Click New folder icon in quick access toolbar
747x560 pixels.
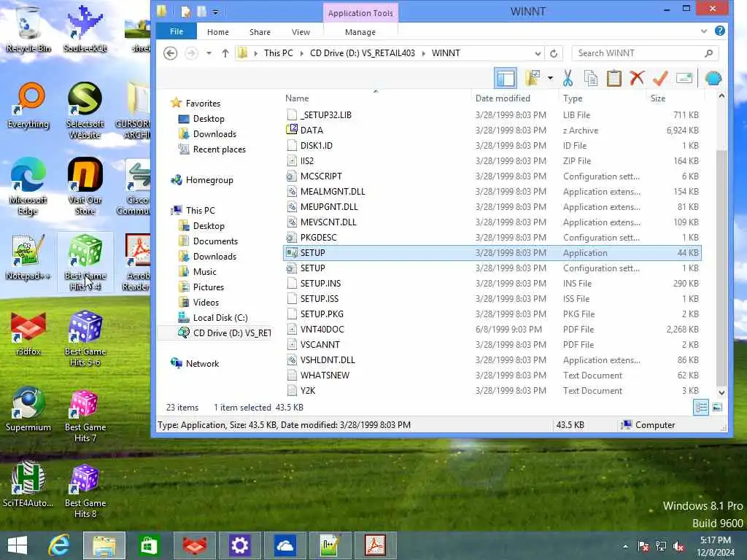(x=201, y=12)
